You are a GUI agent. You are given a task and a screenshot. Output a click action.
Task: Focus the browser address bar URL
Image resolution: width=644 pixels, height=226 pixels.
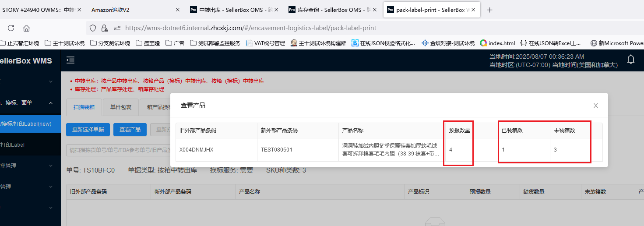[250, 28]
